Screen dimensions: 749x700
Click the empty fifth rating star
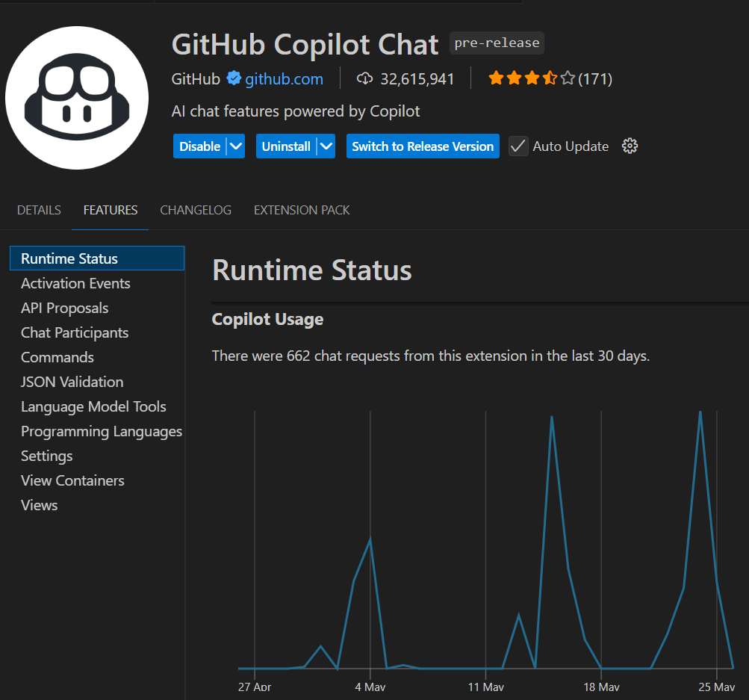coord(568,77)
